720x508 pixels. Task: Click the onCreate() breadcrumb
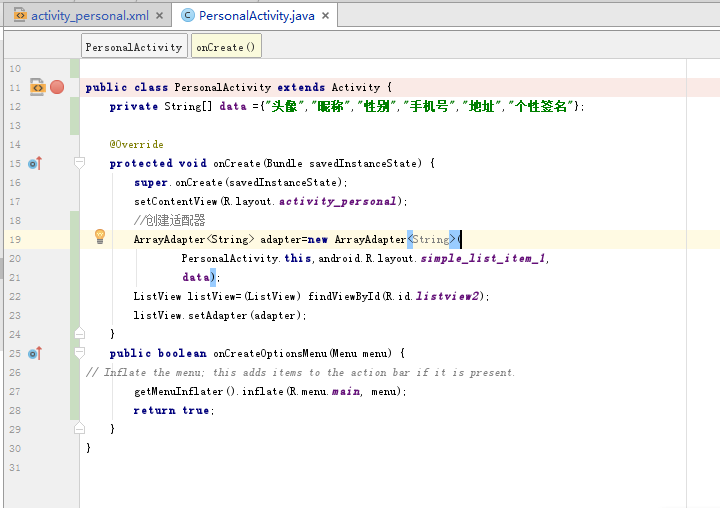coord(226,47)
